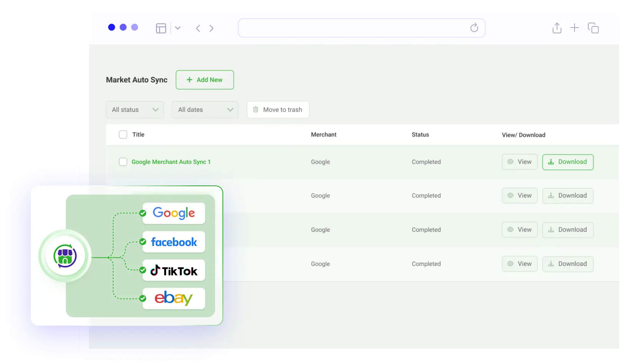This screenshot has height=364, width=629.
Task: Click the store sync circular icon
Action: point(65,256)
